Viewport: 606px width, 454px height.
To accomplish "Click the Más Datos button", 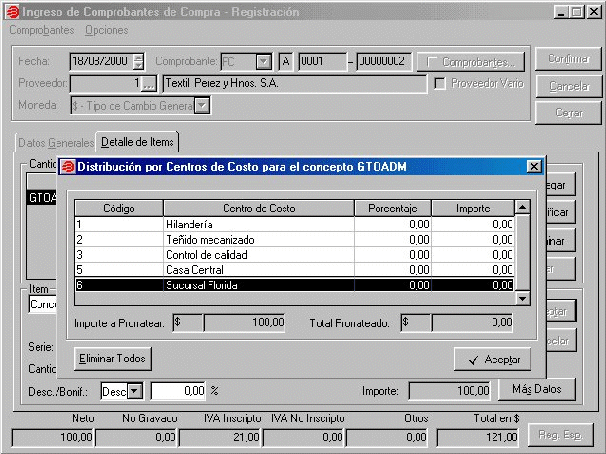I will (537, 388).
